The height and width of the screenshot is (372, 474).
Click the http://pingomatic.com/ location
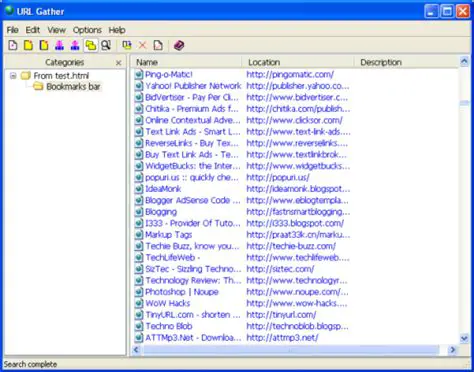[290, 74]
